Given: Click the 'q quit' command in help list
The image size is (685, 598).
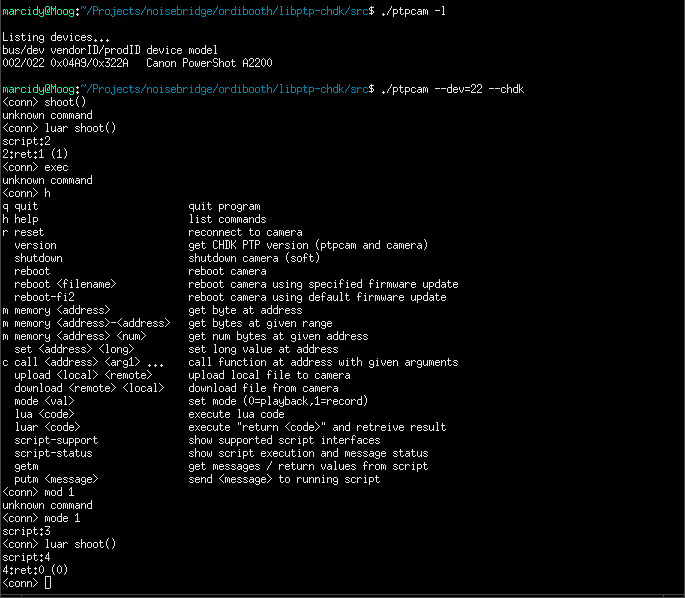Looking at the screenshot, I should [20, 206].
